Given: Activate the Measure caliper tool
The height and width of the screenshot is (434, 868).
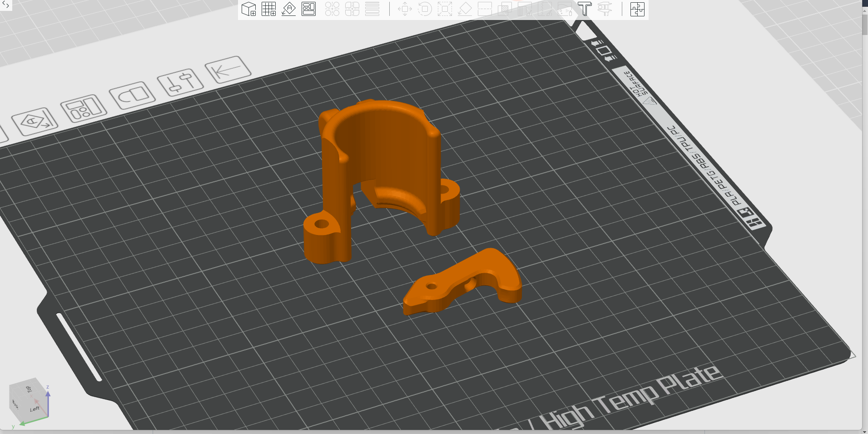Looking at the screenshot, I should [605, 9].
